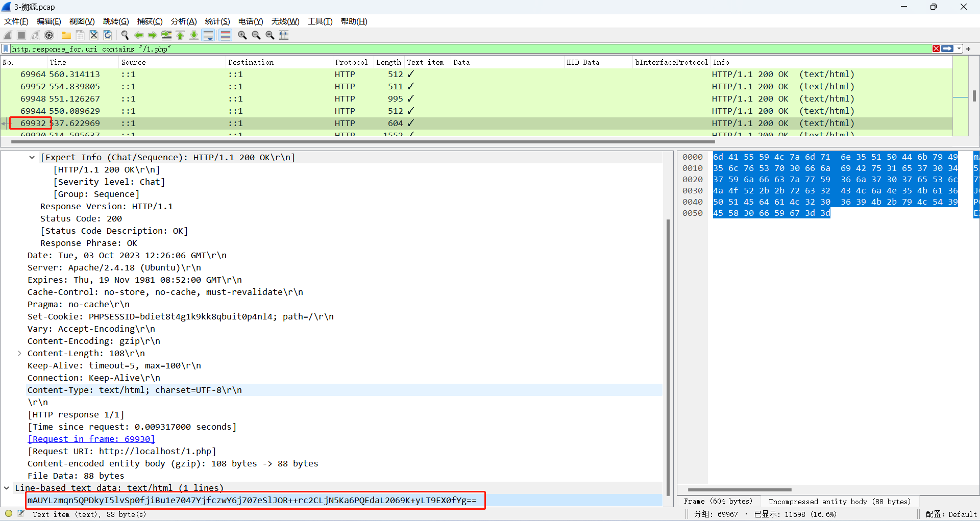Open capture options gear icon
This screenshot has width=980, height=521.
click(49, 35)
